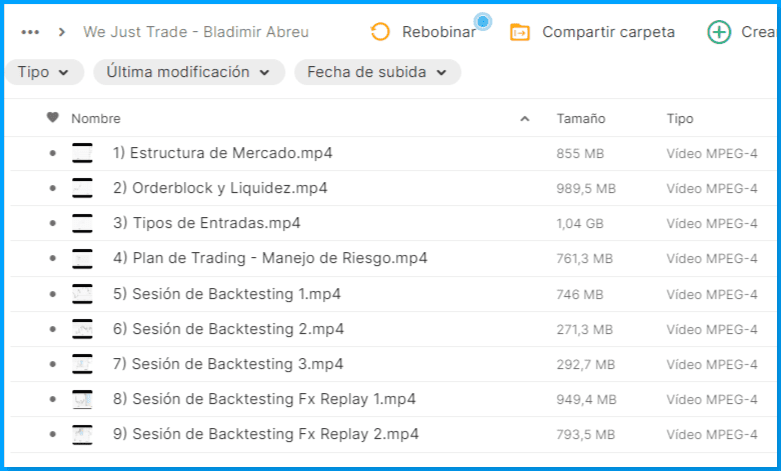This screenshot has width=781, height=471.
Task: Click the heart favorites column icon
Action: click(x=53, y=118)
